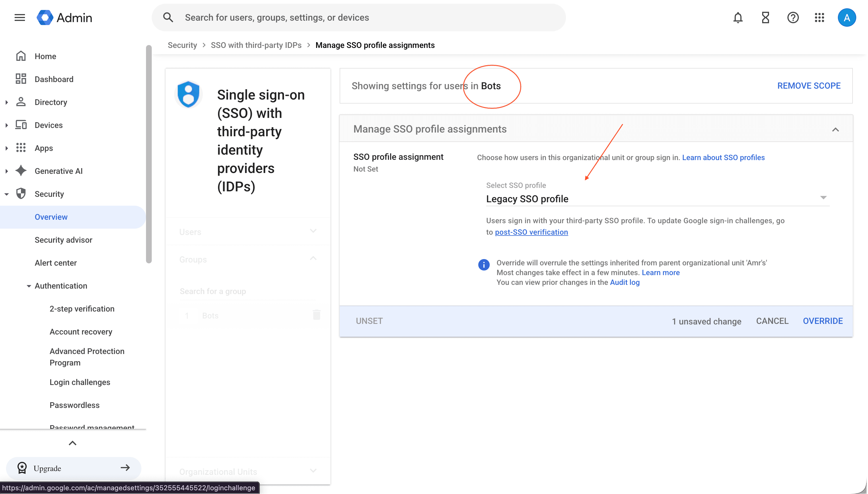This screenshot has height=494, width=868.
Task: Collapse the Authentication submenu arrow
Action: 29,286
